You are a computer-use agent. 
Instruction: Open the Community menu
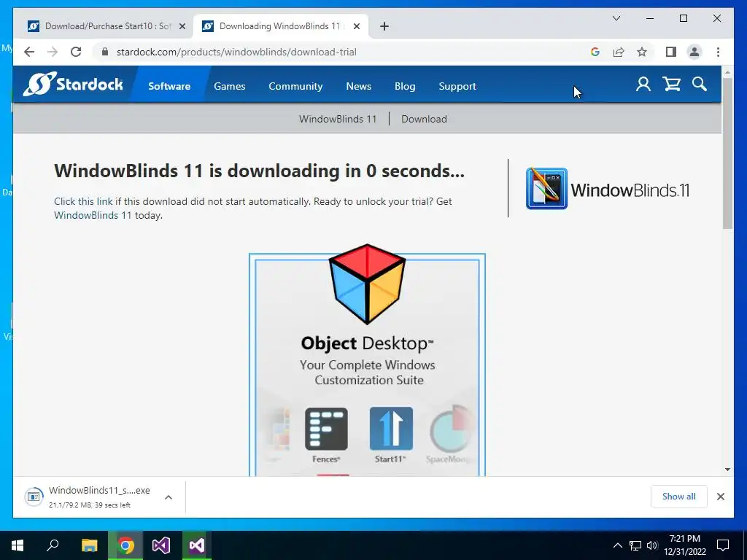(295, 86)
